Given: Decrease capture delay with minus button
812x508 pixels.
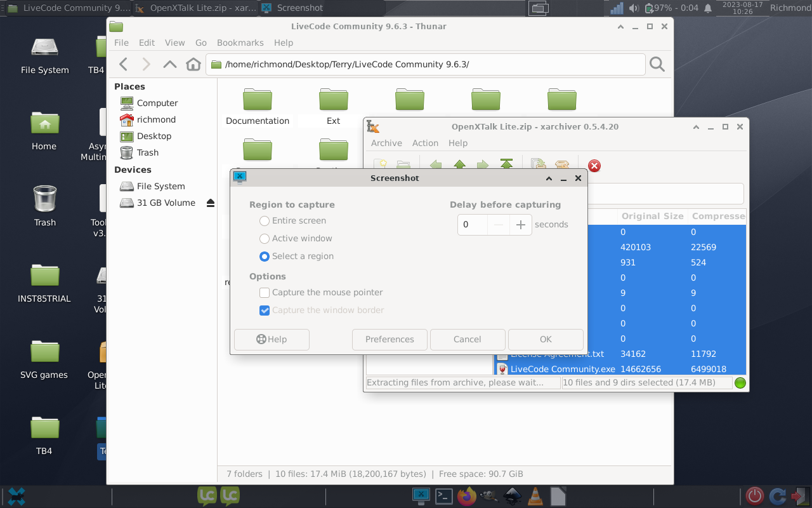Looking at the screenshot, I should 499,224.
